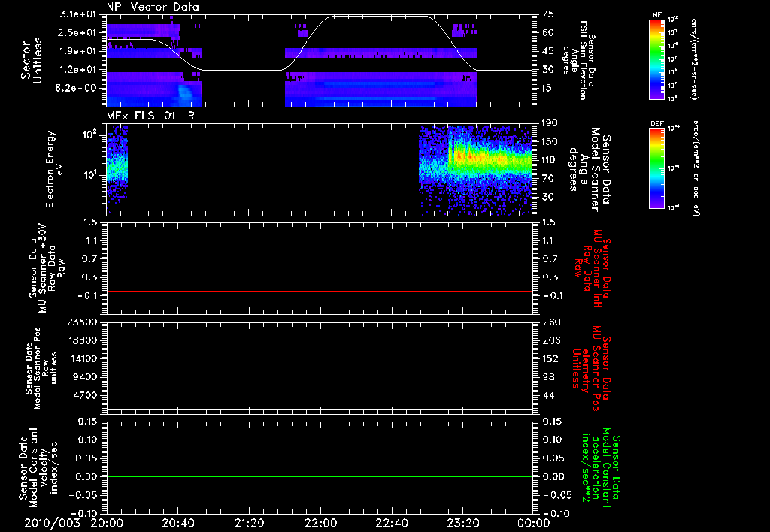This screenshot has height=532, width=770.
Task: Click the 20:40 time axis label
Action: [x=177, y=523]
